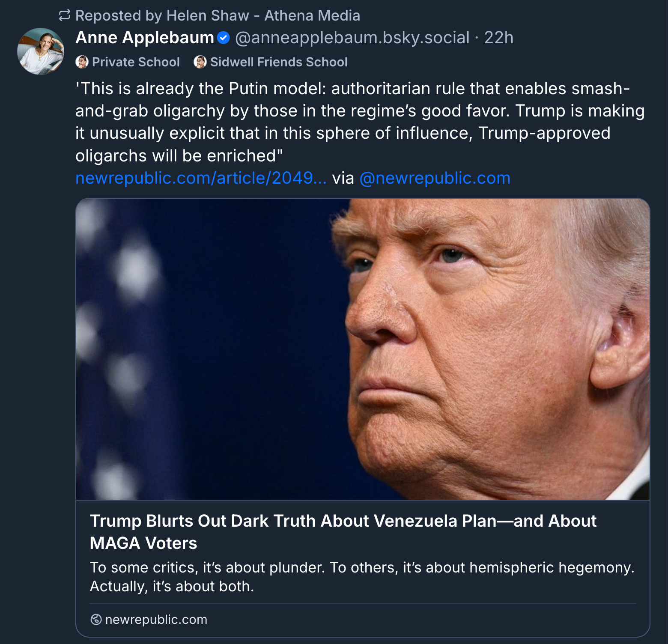This screenshot has height=644, width=668.
Task: Open the Anne Applebaum display name link
Action: (145, 38)
